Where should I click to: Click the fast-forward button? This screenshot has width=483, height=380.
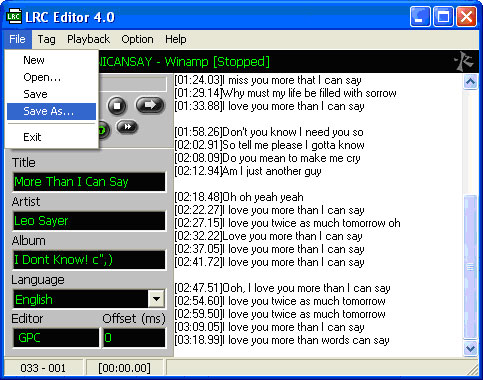127,127
